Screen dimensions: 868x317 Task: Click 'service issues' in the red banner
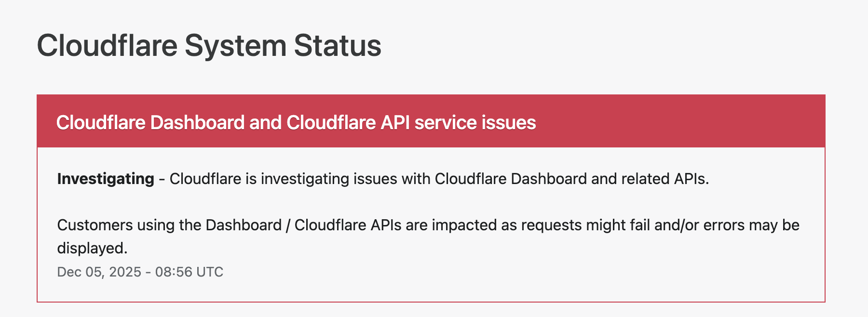[475, 122]
